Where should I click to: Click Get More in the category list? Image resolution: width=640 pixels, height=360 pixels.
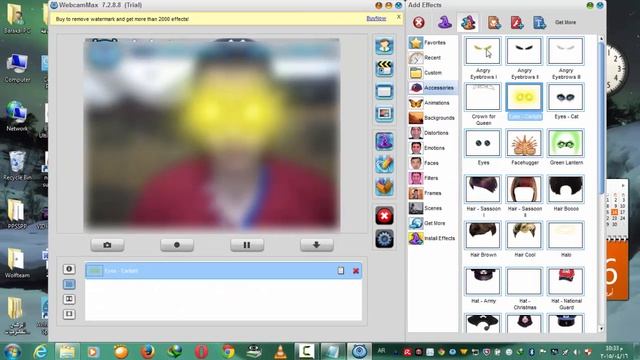(x=433, y=223)
